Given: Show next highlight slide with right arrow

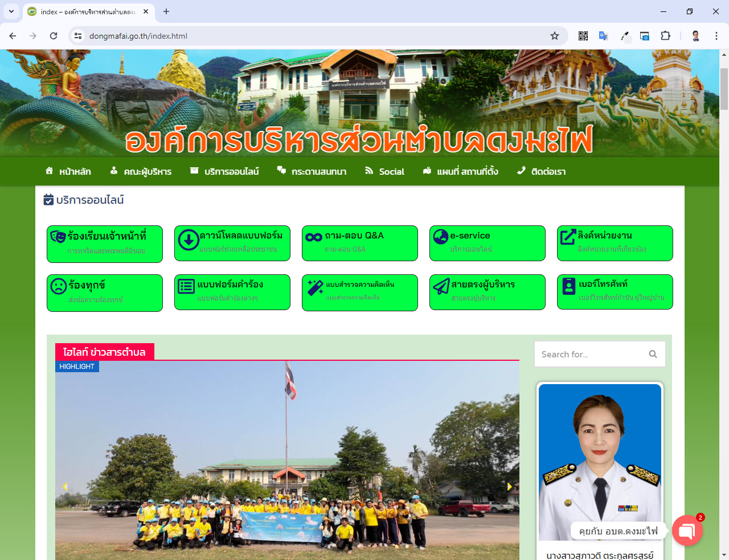Looking at the screenshot, I should [509, 487].
